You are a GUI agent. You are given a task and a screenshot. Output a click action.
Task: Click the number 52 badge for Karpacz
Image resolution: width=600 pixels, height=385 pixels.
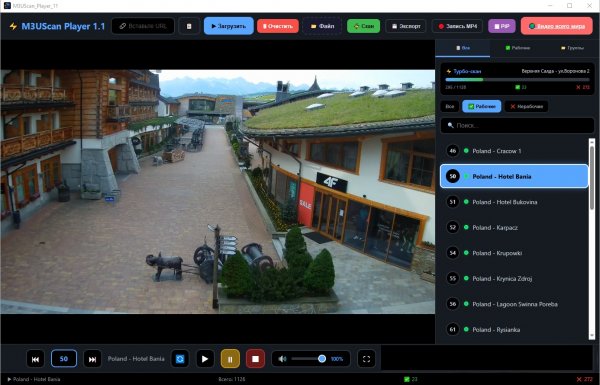pyautogui.click(x=453, y=227)
